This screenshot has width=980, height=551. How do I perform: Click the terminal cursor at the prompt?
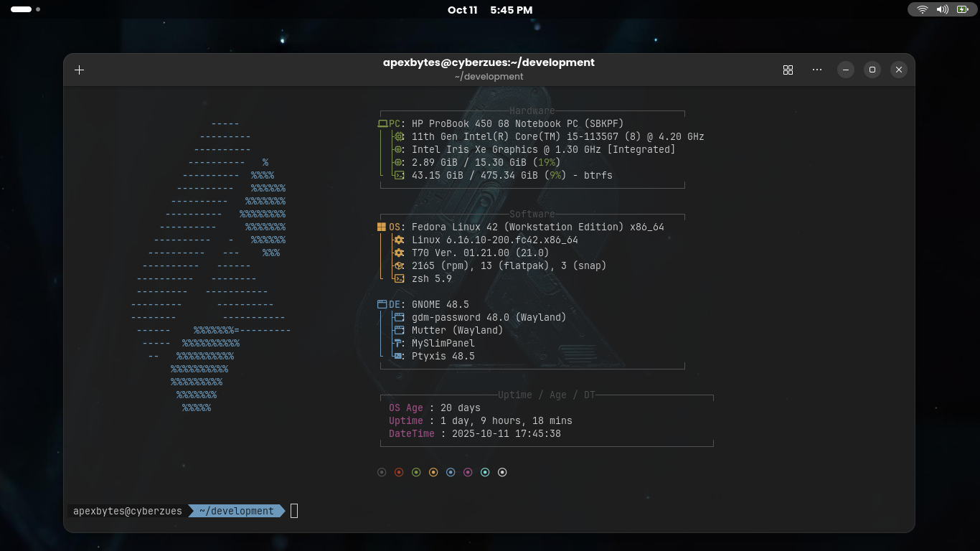point(294,511)
